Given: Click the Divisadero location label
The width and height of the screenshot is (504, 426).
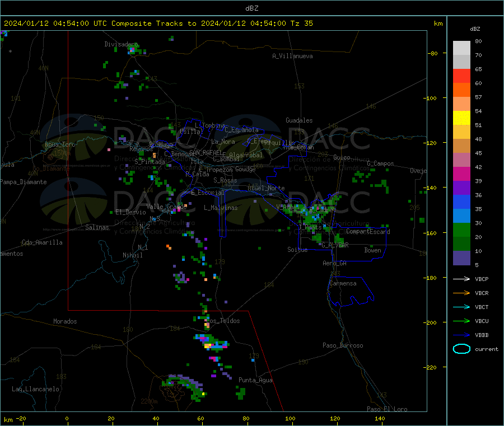Looking at the screenshot, I should [121, 44].
